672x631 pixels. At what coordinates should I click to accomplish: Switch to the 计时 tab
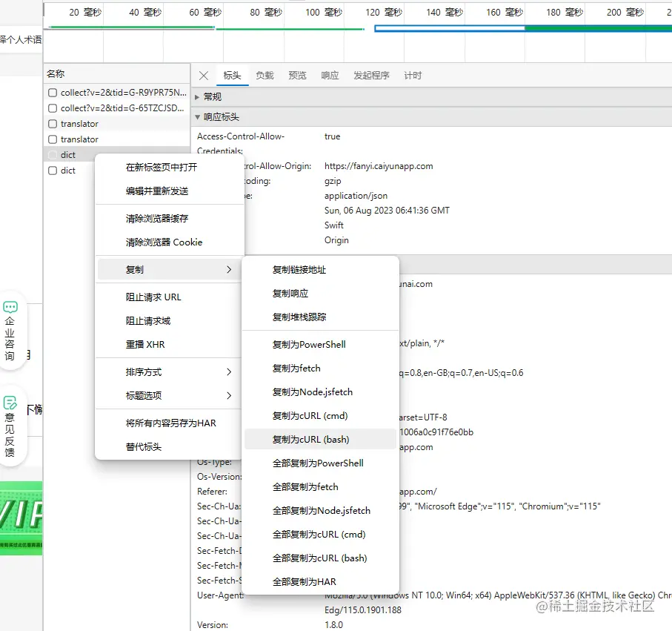click(413, 76)
